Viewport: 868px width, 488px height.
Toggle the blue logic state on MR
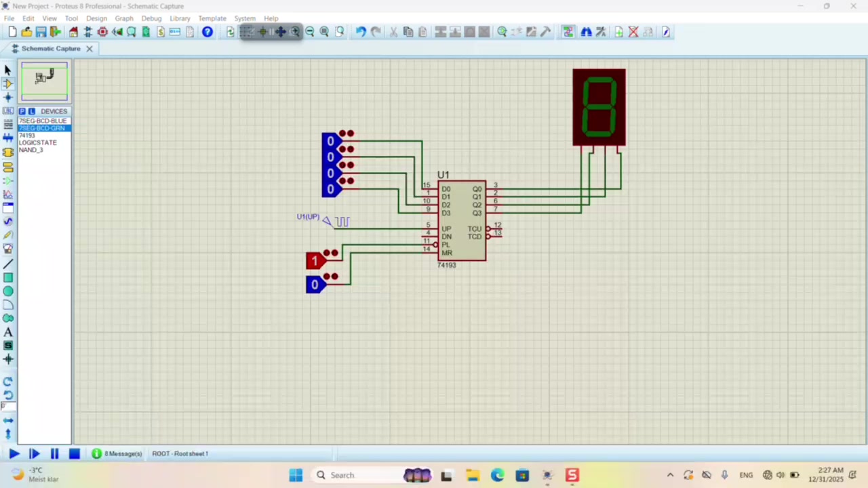[x=315, y=285]
